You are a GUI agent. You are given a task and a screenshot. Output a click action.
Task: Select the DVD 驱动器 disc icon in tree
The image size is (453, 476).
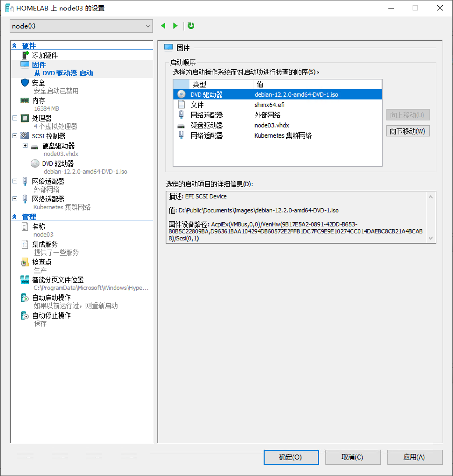pos(35,163)
